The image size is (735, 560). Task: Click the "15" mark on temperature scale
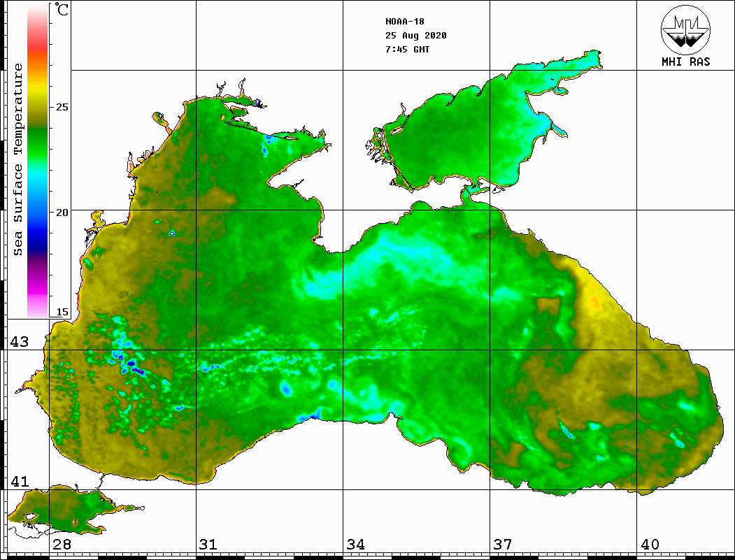pyautogui.click(x=62, y=312)
